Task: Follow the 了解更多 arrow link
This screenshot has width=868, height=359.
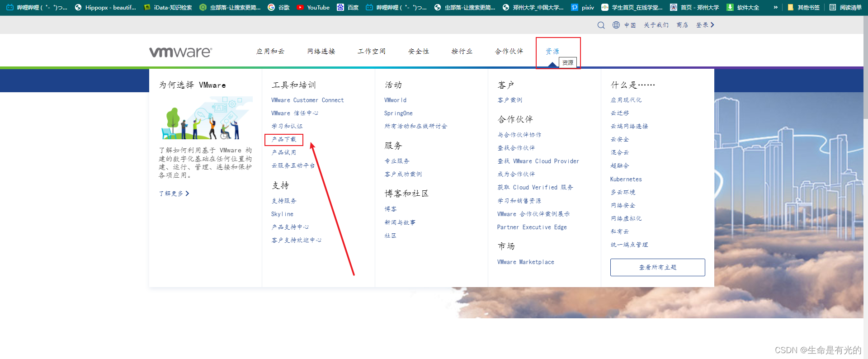Action: (174, 194)
